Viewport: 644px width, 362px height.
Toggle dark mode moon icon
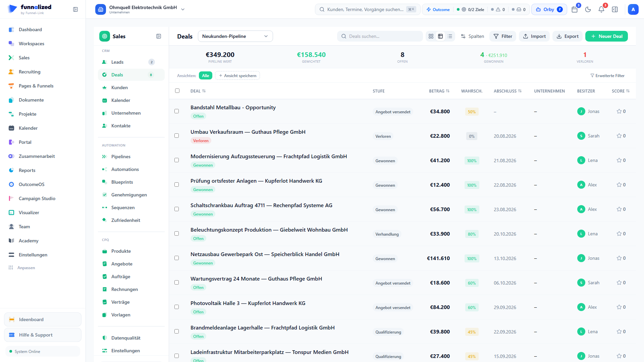588,9
